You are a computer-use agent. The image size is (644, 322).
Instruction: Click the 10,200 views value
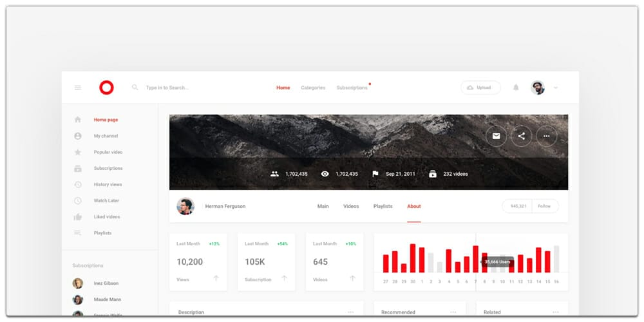(x=190, y=261)
